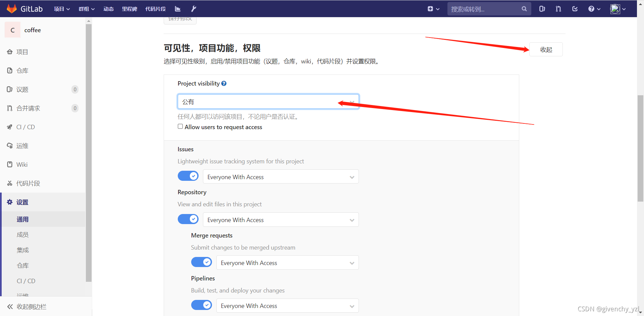Image resolution: width=644 pixels, height=316 pixels.
Task: Open the Issues access level dropdown
Action: (281, 177)
